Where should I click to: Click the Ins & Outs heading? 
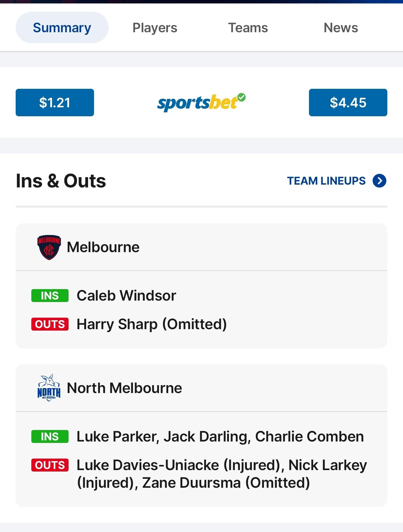61,181
